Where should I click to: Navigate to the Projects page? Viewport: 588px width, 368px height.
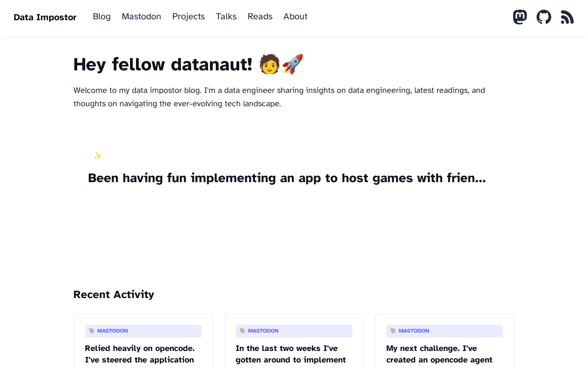pos(188,17)
